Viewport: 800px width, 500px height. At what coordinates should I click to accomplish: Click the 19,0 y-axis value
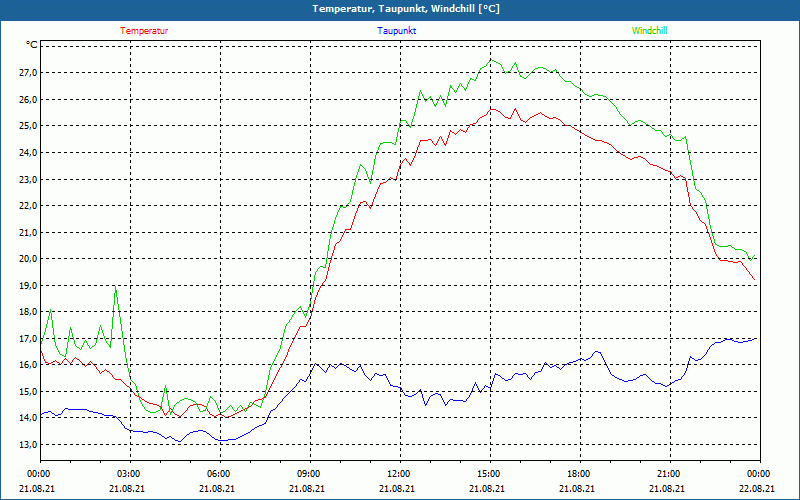tap(28, 285)
